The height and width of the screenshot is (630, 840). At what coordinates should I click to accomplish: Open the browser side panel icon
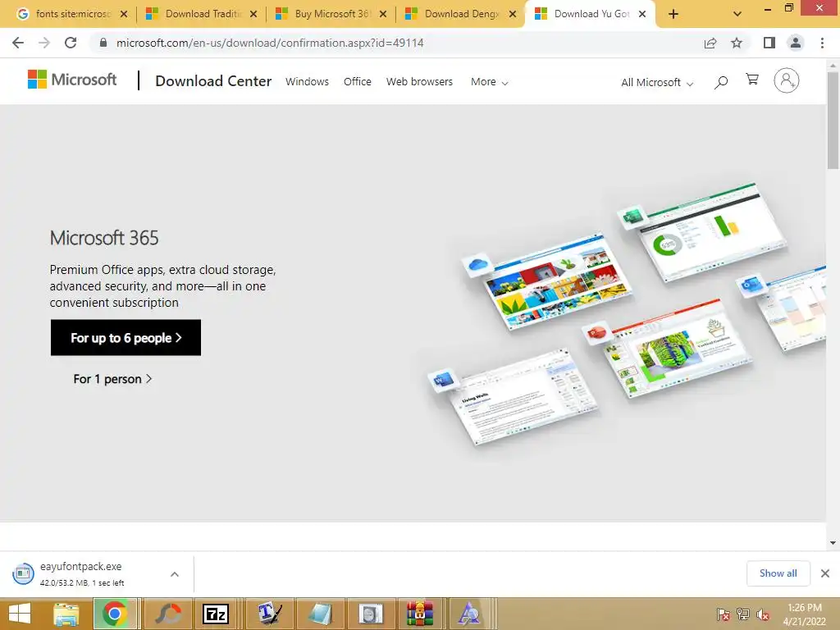point(769,43)
